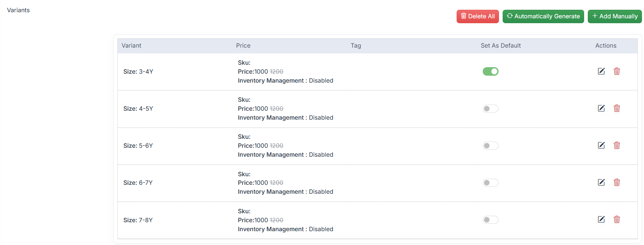Edit the Size 4-5Y variant
The height and width of the screenshot is (245, 644).
click(601, 108)
